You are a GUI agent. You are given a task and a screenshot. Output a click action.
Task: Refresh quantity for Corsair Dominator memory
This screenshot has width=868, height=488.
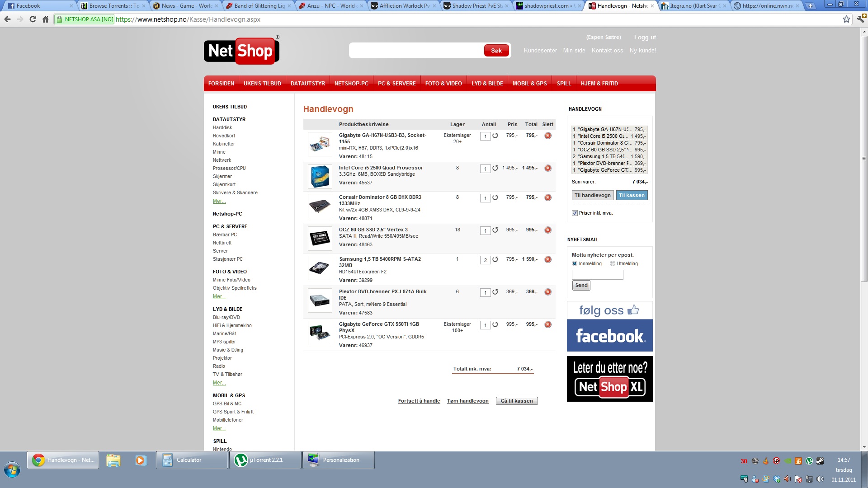coord(495,197)
